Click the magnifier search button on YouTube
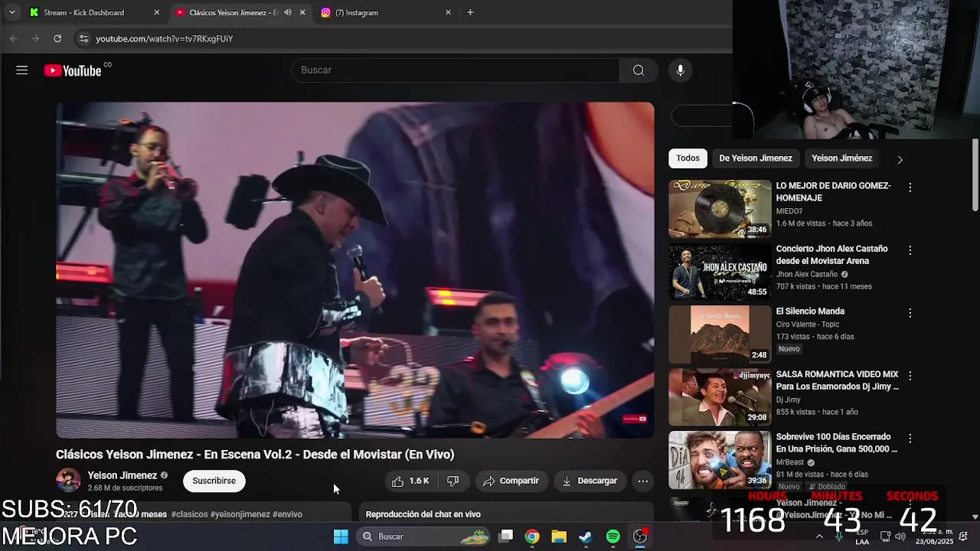 click(639, 70)
